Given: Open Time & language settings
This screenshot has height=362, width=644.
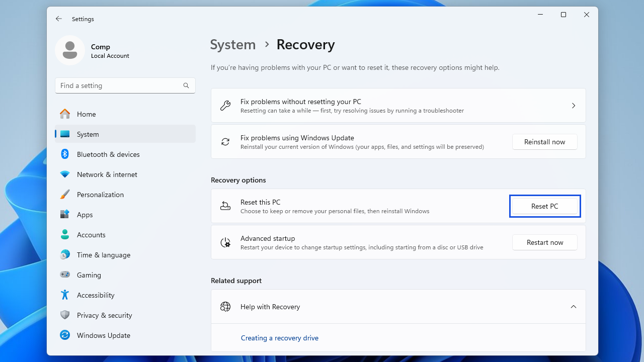Looking at the screenshot, I should (x=125, y=255).
